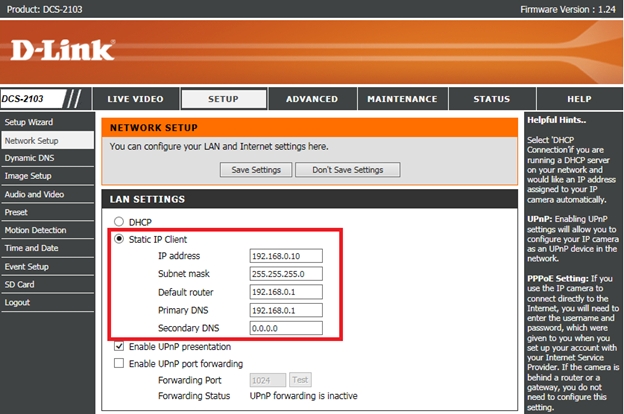Open Dynamic DNS settings page

point(30,158)
